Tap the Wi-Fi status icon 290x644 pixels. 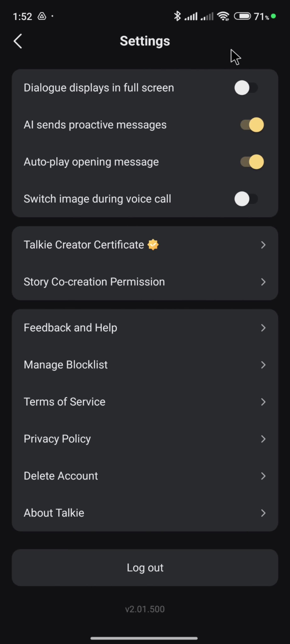(x=223, y=16)
